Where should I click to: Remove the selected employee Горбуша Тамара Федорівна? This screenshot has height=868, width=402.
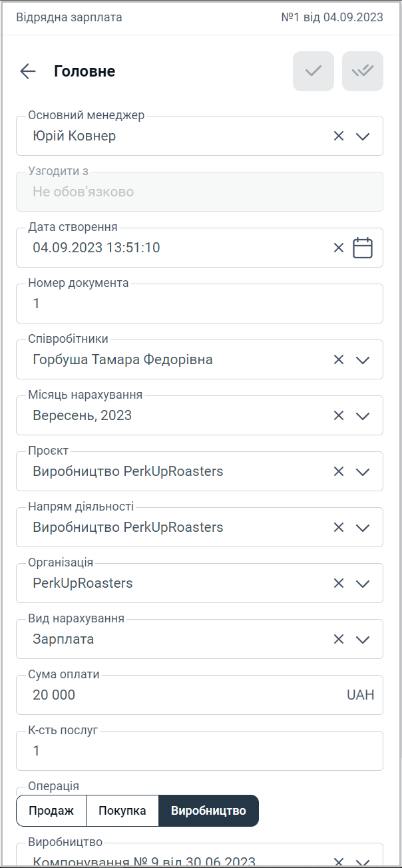tap(339, 359)
